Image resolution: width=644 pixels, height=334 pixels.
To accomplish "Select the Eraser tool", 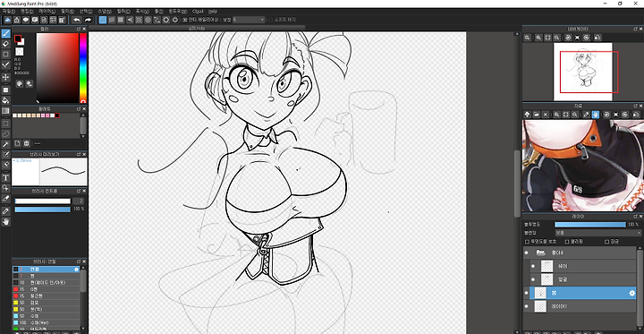I will coord(5,44).
